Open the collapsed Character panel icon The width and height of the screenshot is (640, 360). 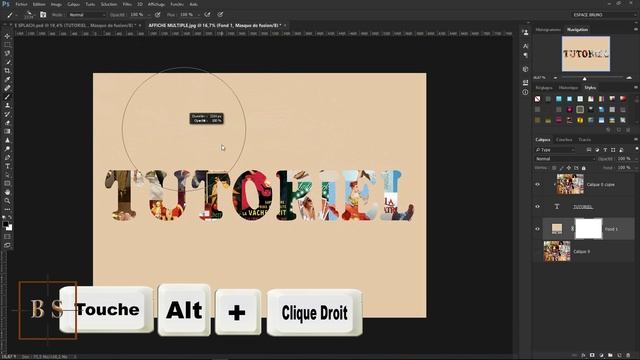coord(525,46)
